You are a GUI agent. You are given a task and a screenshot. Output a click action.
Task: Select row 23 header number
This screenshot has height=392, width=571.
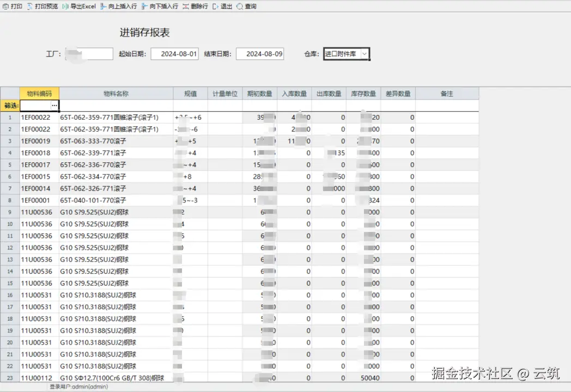point(10,378)
